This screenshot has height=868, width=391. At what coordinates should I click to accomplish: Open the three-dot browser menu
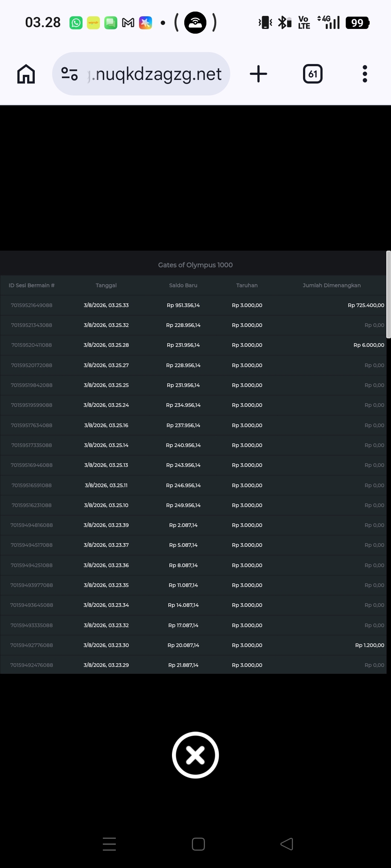[365, 74]
